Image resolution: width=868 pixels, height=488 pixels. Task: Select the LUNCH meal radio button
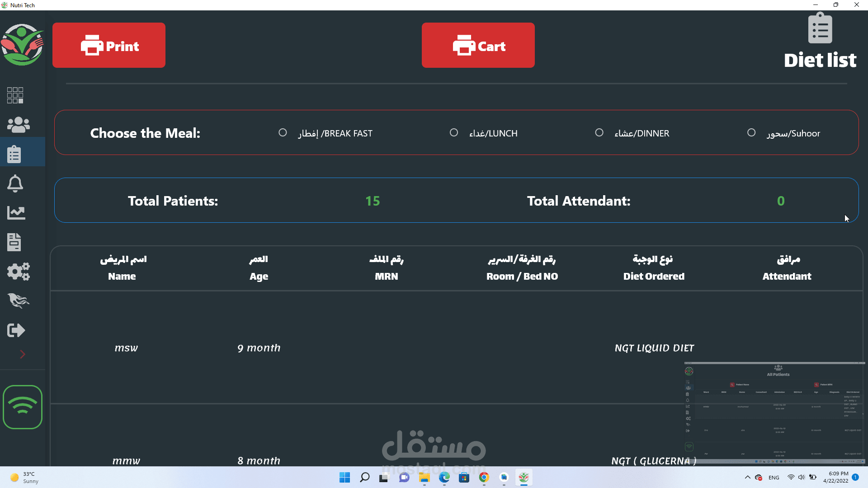454,133
